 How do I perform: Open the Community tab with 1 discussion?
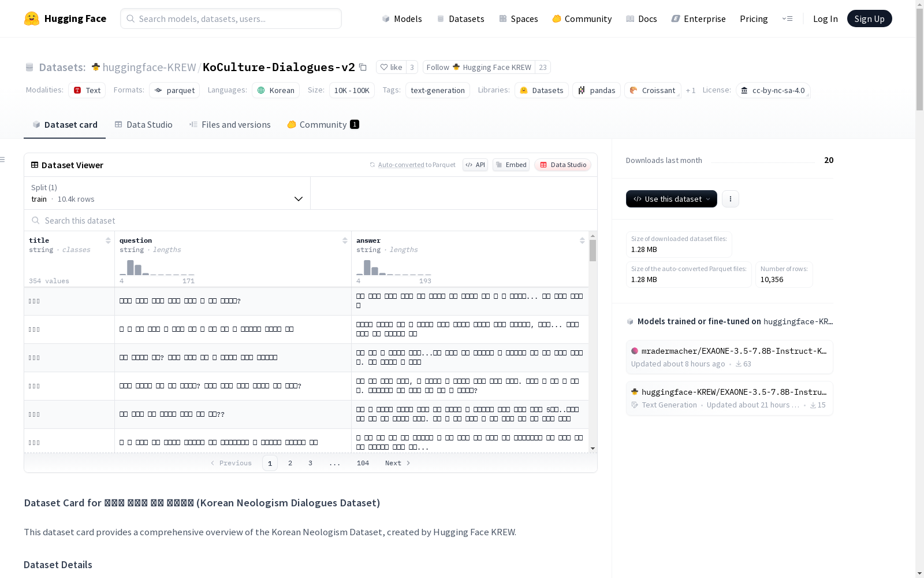tap(323, 125)
